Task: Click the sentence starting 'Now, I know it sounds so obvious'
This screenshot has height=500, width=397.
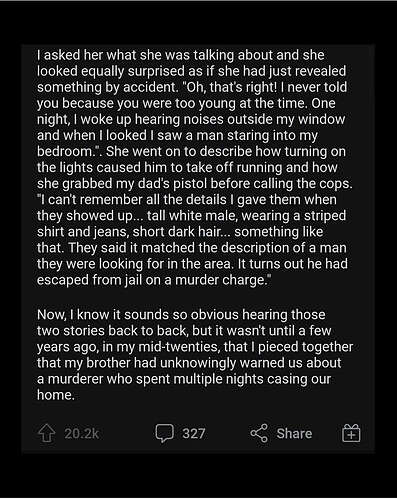Action: 181,315
